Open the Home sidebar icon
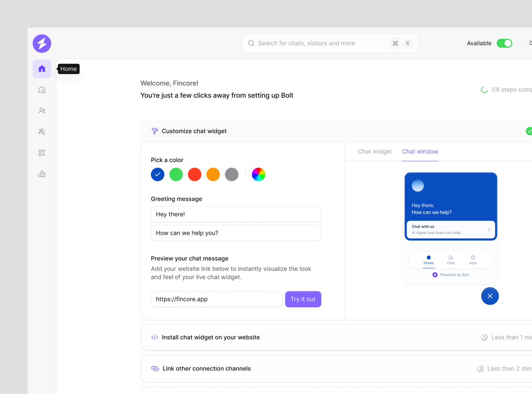532x394 pixels. pyautogui.click(x=42, y=69)
